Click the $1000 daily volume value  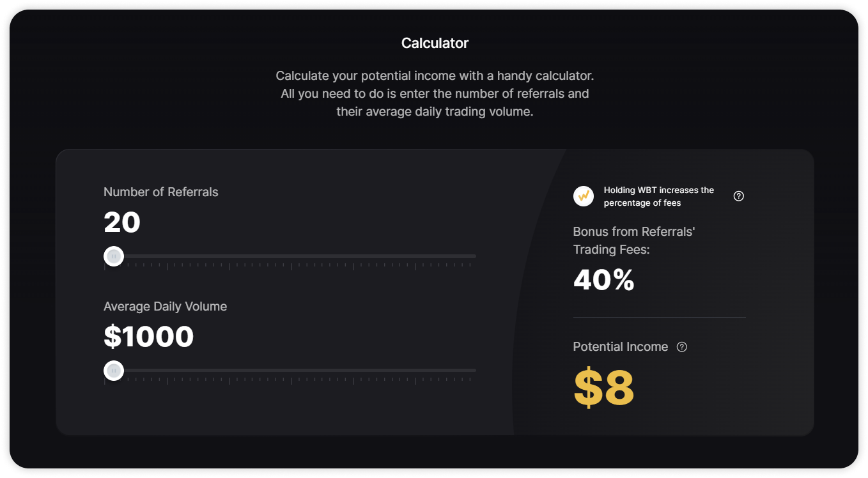[x=148, y=337]
